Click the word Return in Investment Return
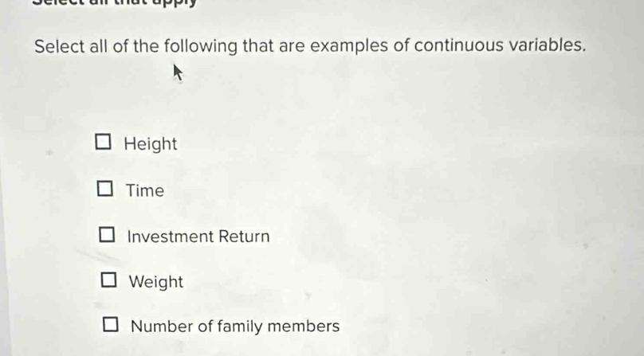Viewport: 644px width, 356px height. [244, 237]
